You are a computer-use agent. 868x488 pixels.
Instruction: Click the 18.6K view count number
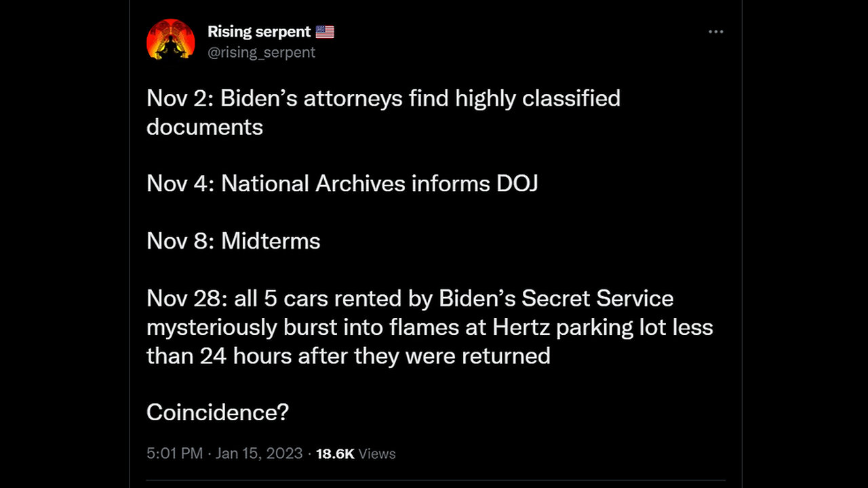(335, 453)
